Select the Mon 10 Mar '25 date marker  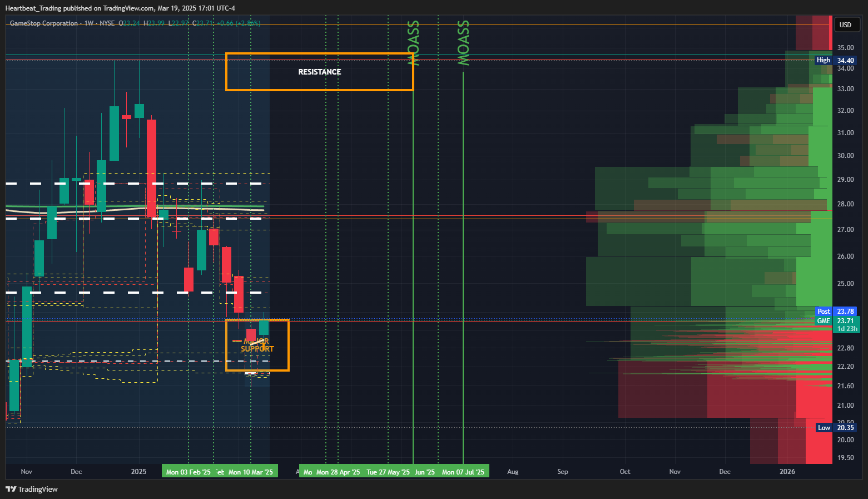(x=251, y=472)
